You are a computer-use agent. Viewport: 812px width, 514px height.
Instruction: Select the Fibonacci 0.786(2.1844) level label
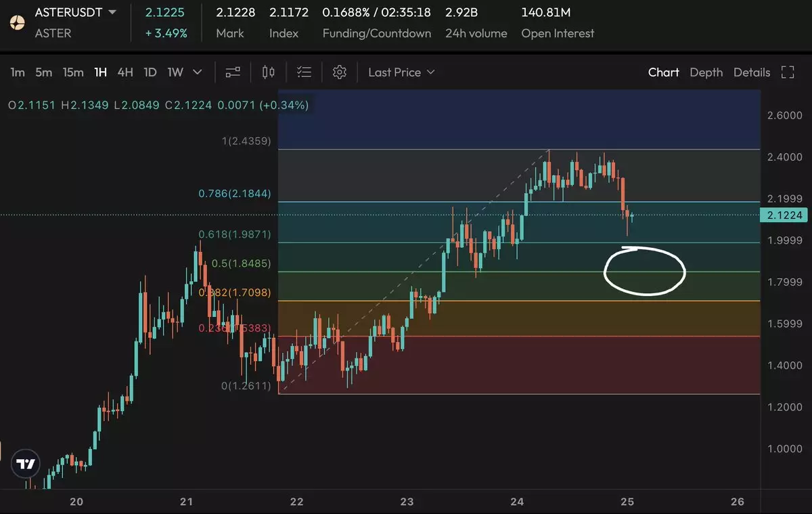point(235,194)
